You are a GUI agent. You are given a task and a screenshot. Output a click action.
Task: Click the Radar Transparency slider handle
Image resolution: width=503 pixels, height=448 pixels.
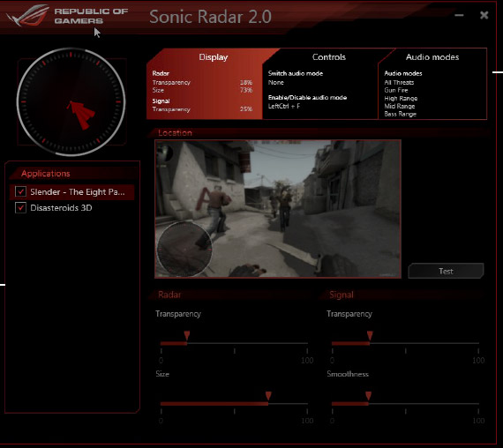[187, 335]
